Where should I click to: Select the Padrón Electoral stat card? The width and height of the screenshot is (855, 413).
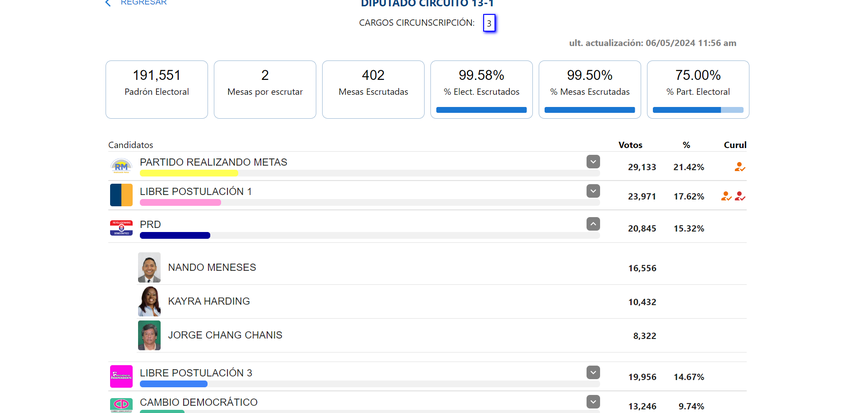coord(157,89)
